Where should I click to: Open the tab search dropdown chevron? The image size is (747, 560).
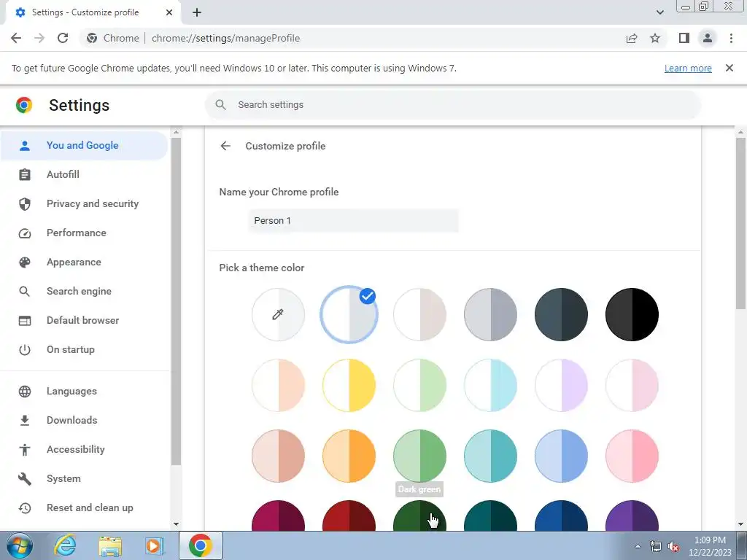tap(659, 12)
